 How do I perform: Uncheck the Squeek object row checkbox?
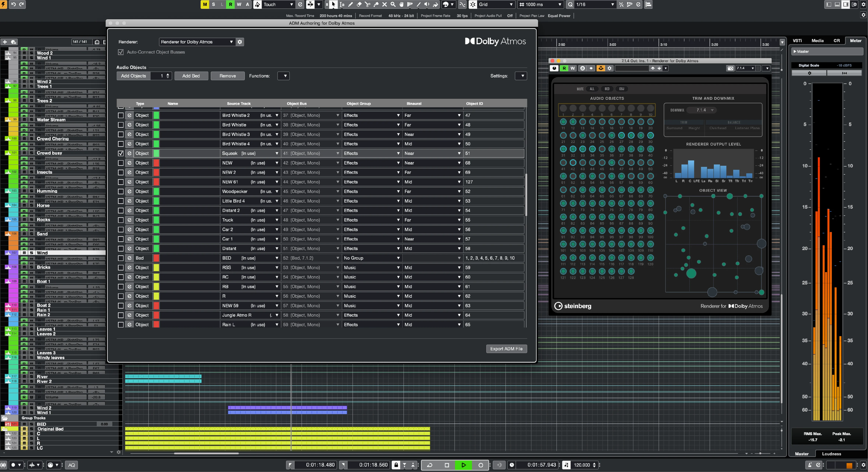[x=121, y=153]
